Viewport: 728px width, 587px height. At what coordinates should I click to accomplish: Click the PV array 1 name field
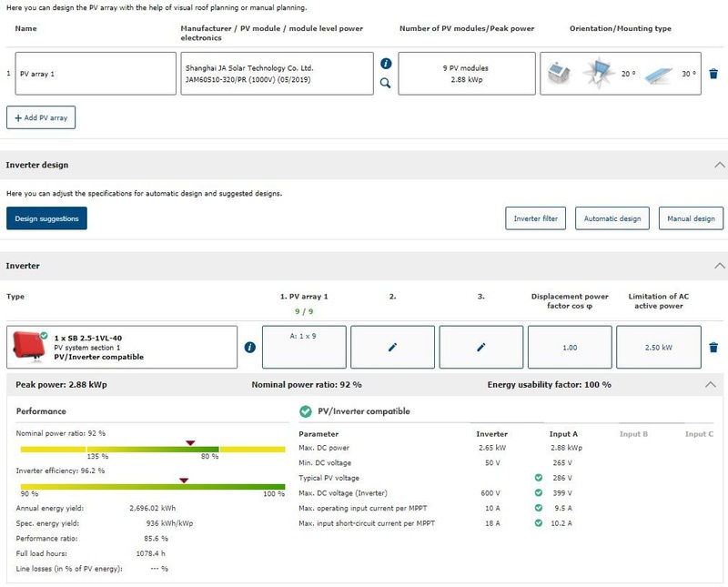96,74
